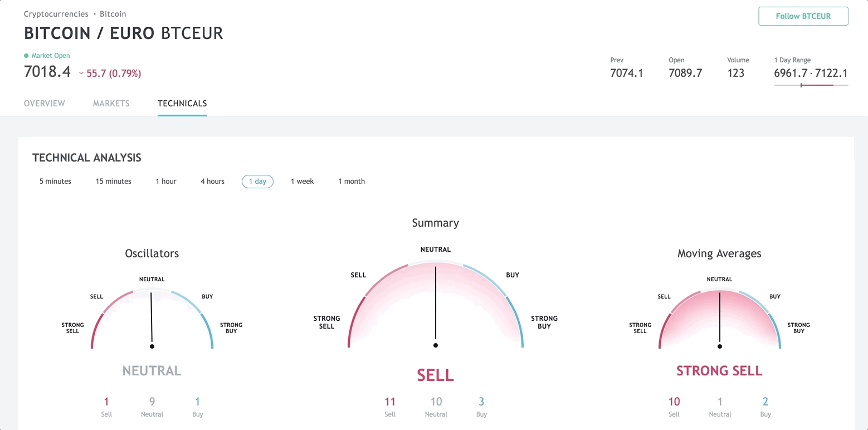
Task: Click the red down-arrow price change icon
Action: pyautogui.click(x=81, y=74)
